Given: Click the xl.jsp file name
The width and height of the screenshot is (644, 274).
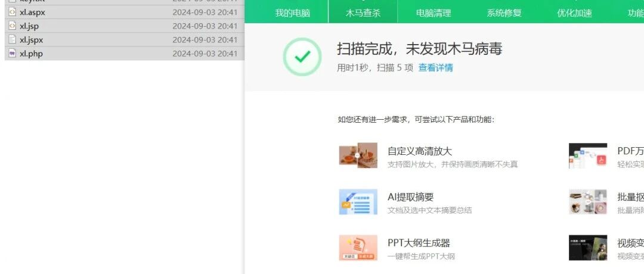Looking at the screenshot, I should pyautogui.click(x=29, y=26).
